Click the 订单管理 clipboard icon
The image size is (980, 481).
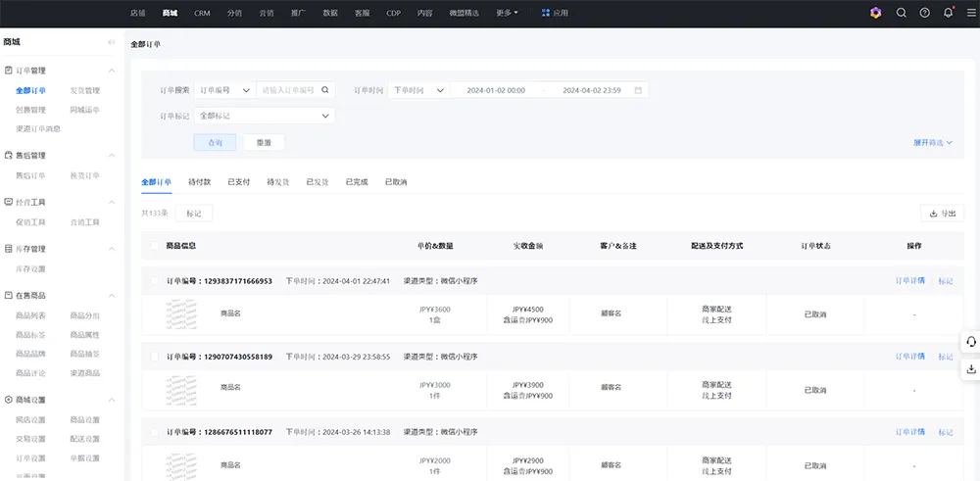pos(8,71)
